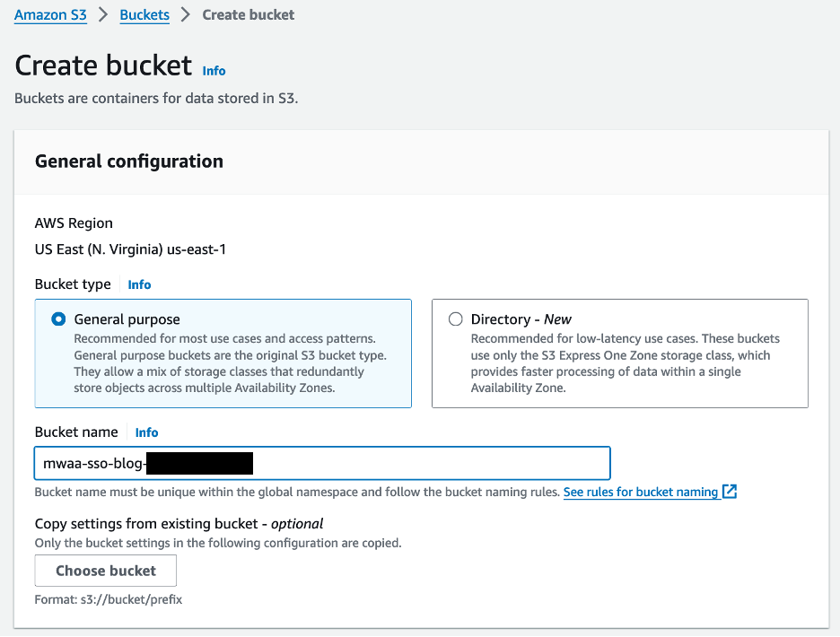Click the US East (N. Virginia) region text
This screenshot has width=840, height=637.
[x=130, y=249]
